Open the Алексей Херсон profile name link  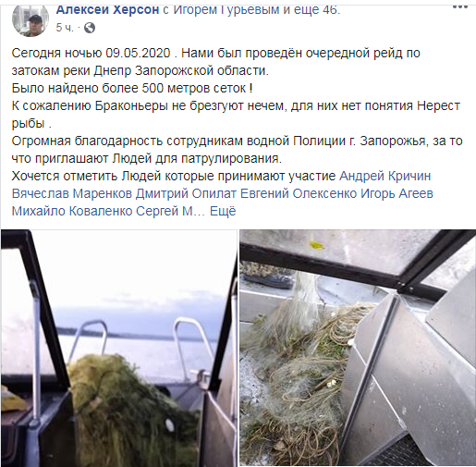pyautogui.click(x=107, y=9)
